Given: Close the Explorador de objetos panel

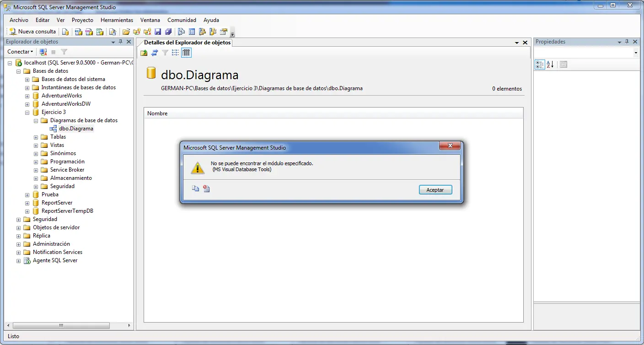Looking at the screenshot, I should [x=129, y=42].
